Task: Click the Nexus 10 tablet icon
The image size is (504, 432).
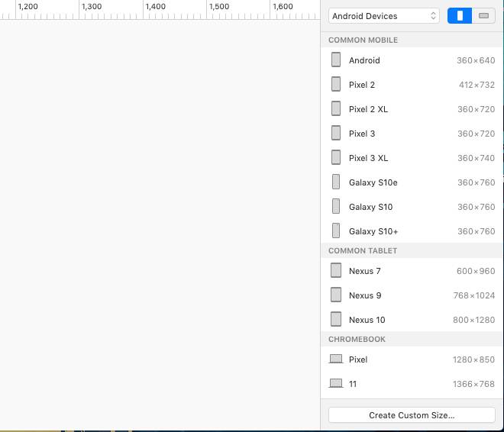Action: (x=336, y=319)
